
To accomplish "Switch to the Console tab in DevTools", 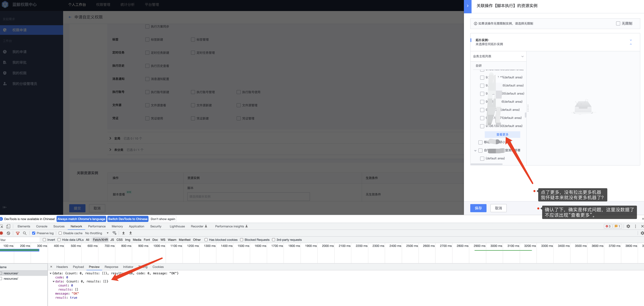I will click(x=42, y=226).
